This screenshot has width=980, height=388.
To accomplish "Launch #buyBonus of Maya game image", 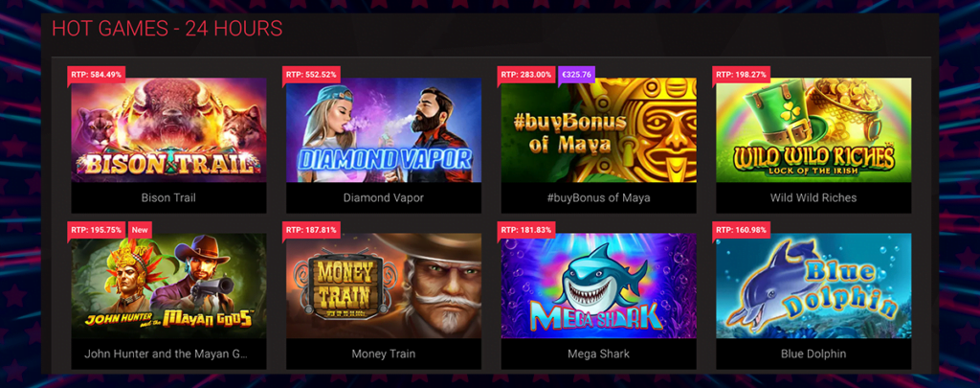I will point(599,130).
